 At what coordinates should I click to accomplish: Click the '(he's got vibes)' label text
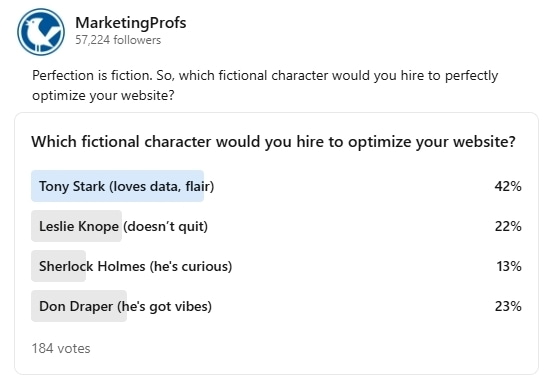coord(164,306)
